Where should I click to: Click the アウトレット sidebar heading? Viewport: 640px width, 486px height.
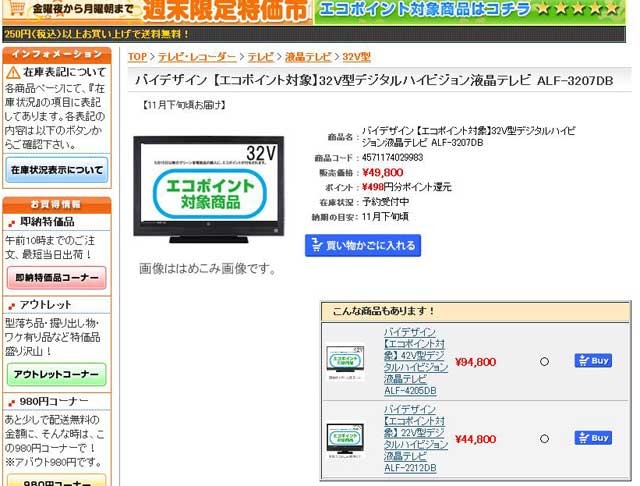(x=46, y=304)
